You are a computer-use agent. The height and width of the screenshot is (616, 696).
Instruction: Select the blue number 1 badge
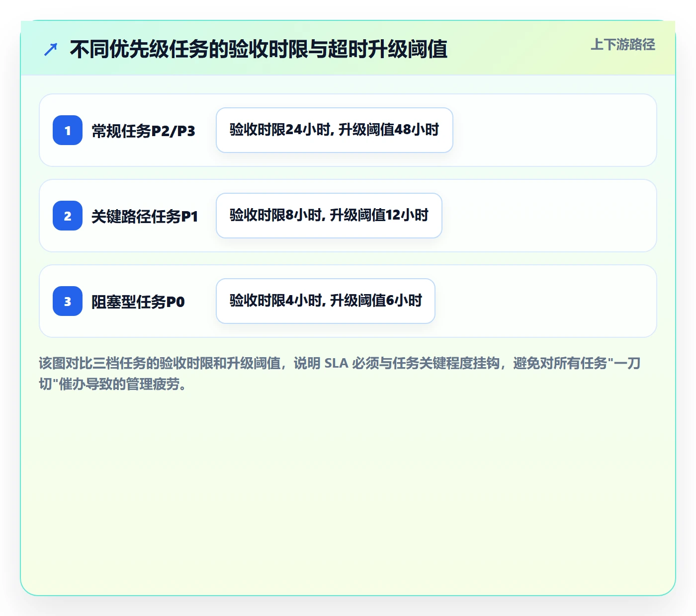(x=68, y=130)
